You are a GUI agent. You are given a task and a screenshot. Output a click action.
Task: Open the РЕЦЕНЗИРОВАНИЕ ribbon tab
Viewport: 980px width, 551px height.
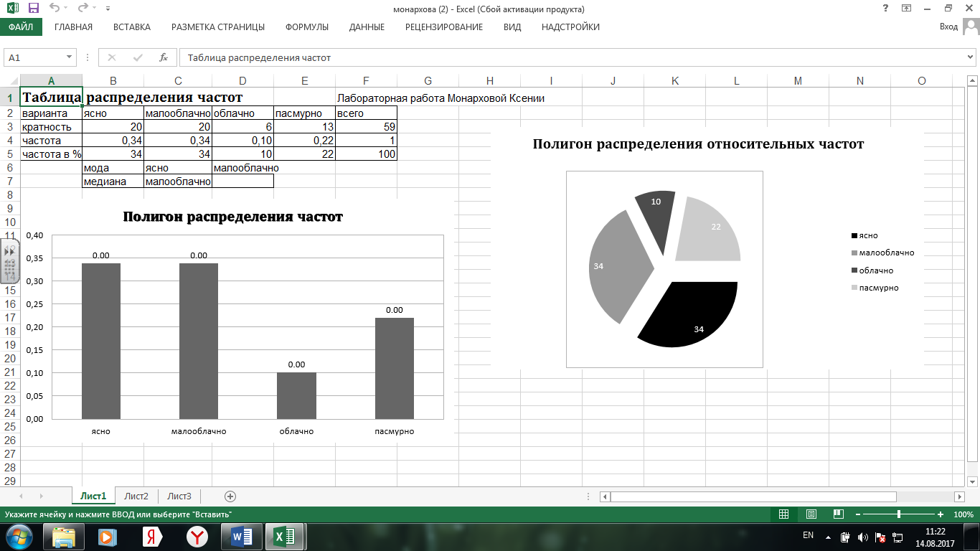[444, 27]
